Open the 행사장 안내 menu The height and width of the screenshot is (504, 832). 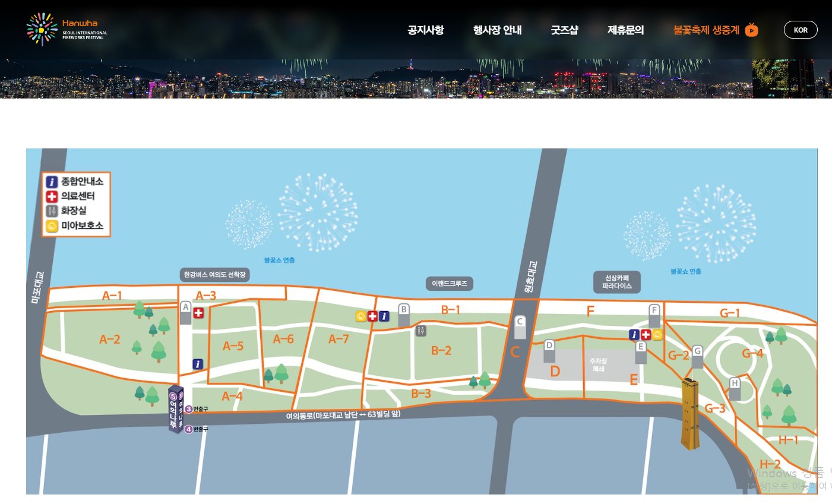(497, 30)
